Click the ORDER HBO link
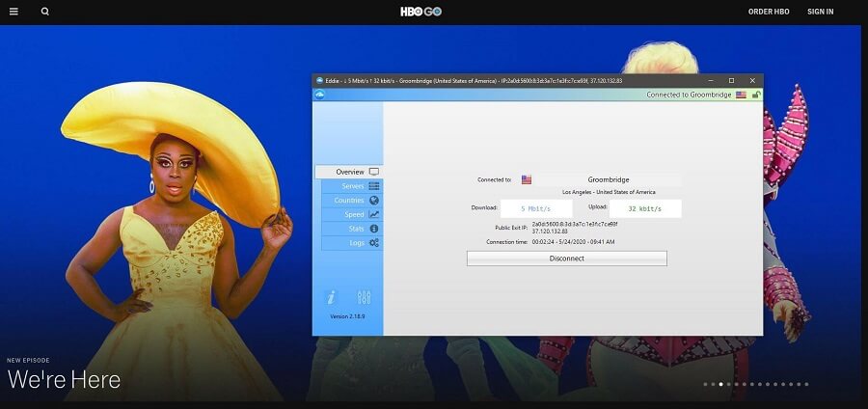Viewport: 868px width, 409px height. (769, 11)
